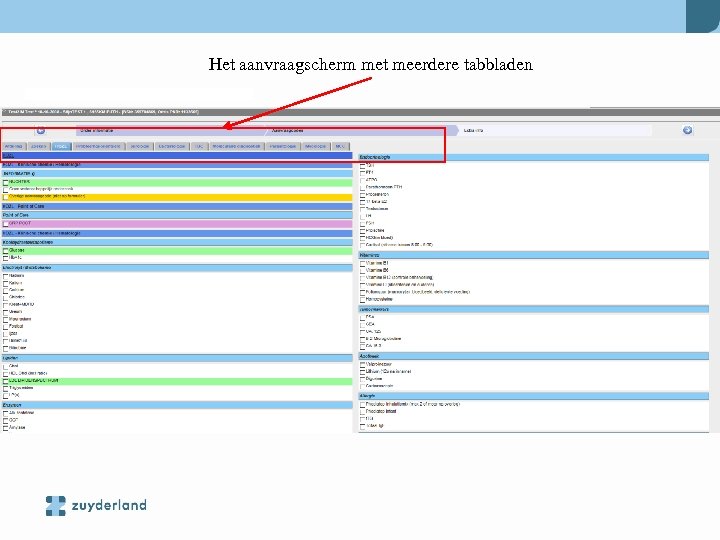The image size is (720, 540).
Task: Tick the CRP POCT checkbox
Action: click(6, 224)
